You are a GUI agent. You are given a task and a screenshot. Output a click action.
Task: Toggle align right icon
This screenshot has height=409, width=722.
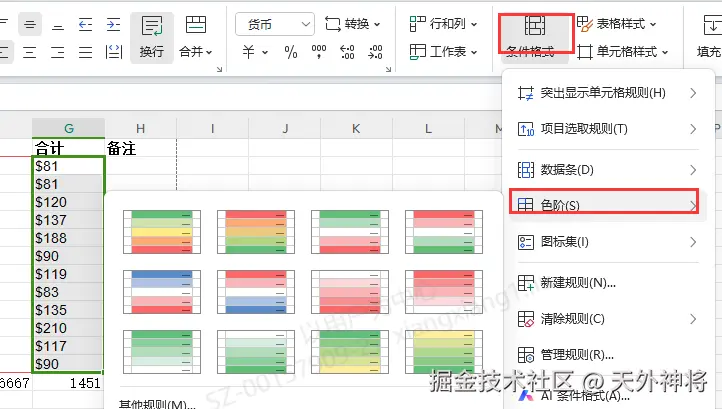click(x=58, y=52)
